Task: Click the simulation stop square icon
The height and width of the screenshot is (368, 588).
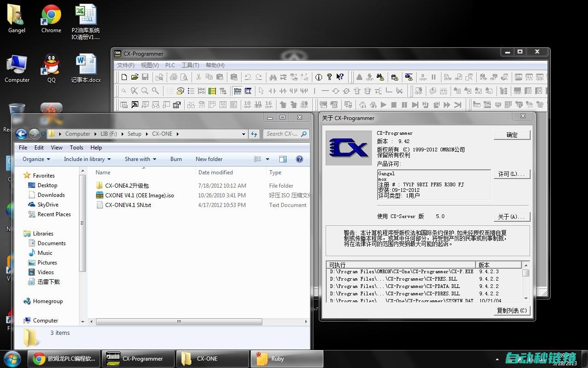Action: click(394, 105)
